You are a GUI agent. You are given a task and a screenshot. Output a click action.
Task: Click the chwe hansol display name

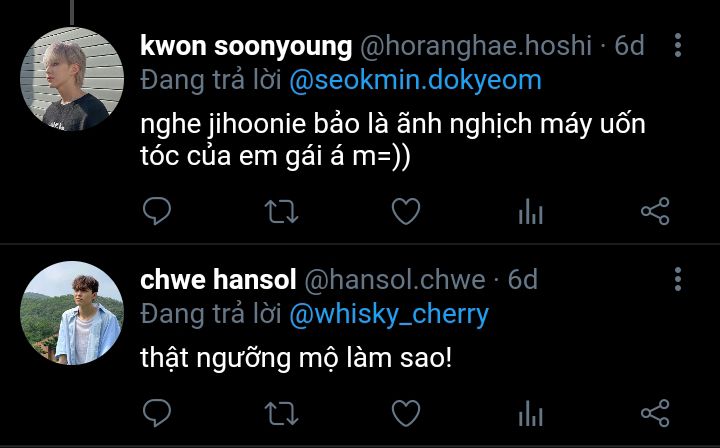point(218,279)
